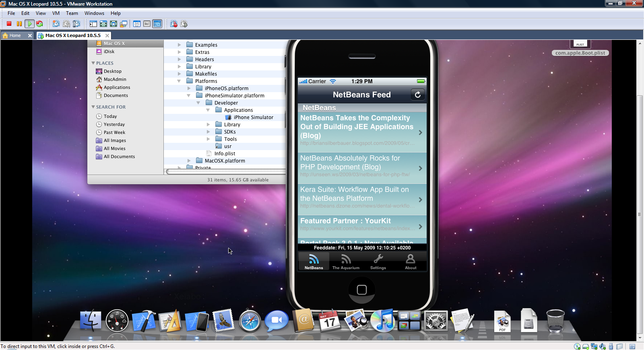Click the green Power On play button
Image resolution: width=644 pixels, height=350 pixels.
[x=29, y=24]
